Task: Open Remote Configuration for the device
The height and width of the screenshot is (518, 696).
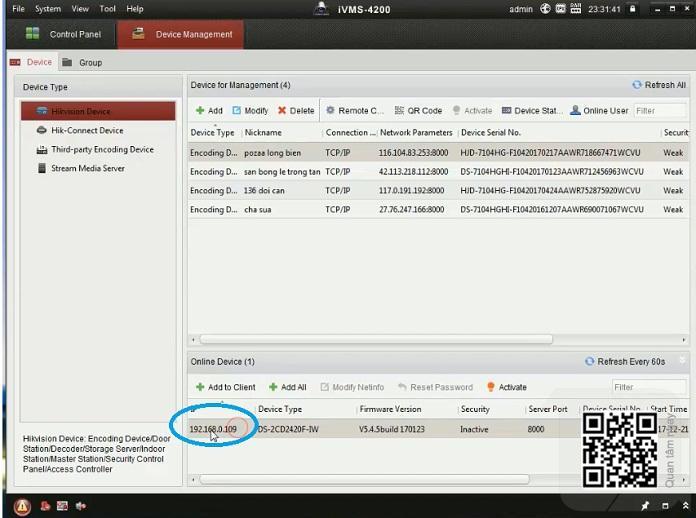Action: tap(354, 111)
